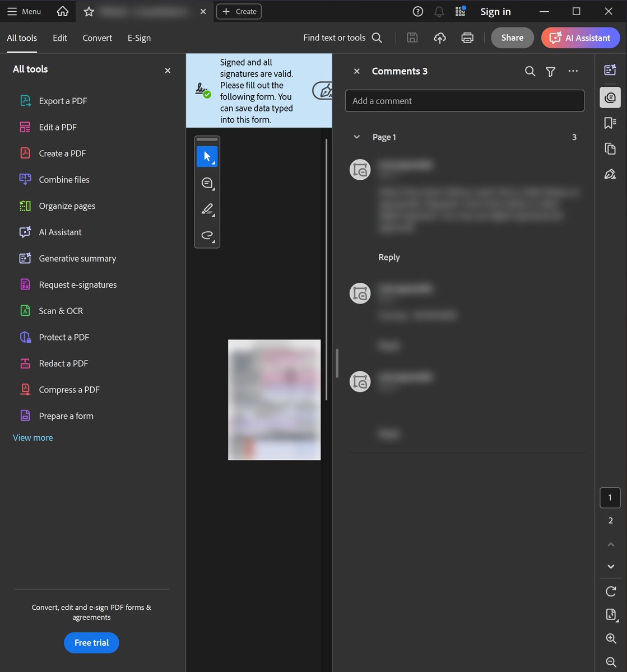Switch to the All tools tab
This screenshot has height=672, width=627.
pos(22,38)
